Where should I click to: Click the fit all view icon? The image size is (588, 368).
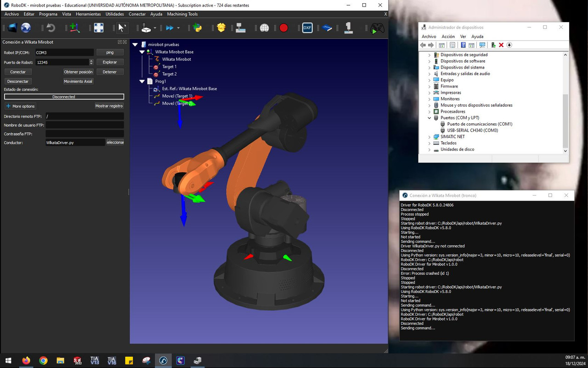tap(99, 28)
